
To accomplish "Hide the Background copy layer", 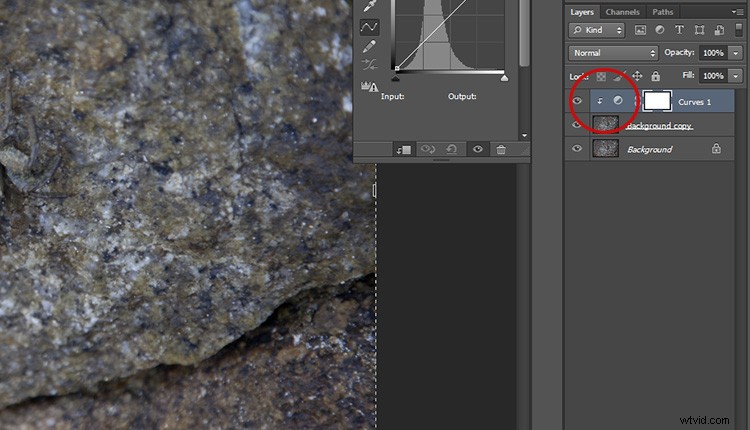I will tap(577, 125).
